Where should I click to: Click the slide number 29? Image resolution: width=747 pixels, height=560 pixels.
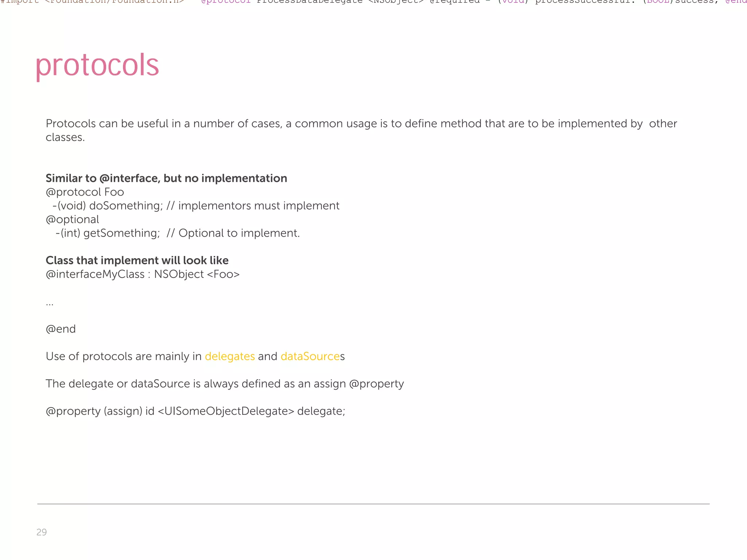(42, 532)
